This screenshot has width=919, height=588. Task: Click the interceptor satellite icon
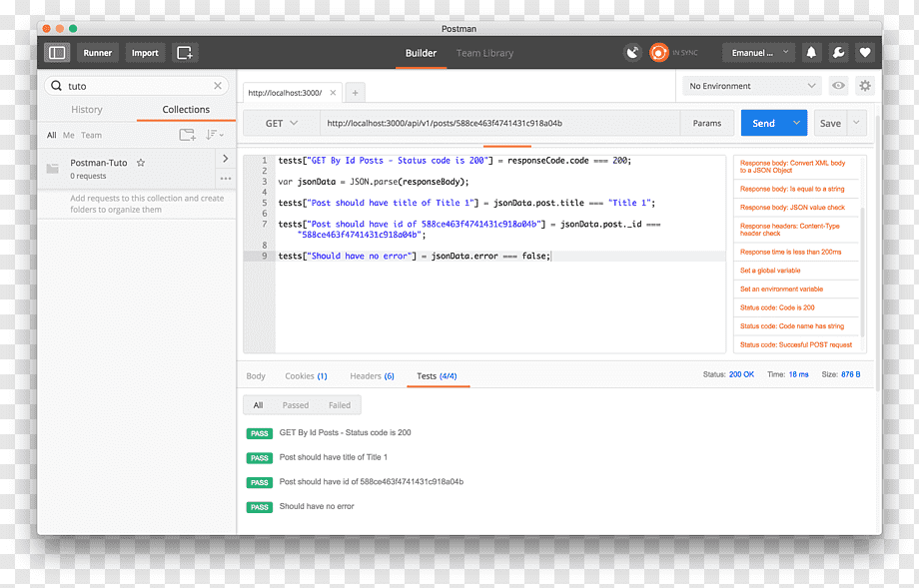(x=632, y=53)
